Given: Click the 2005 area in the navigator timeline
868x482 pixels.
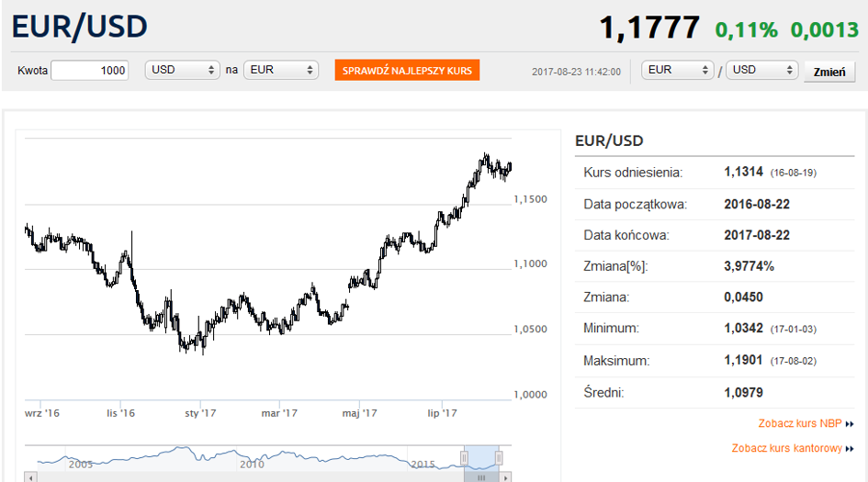Looking at the screenshot, I should pos(80,463).
